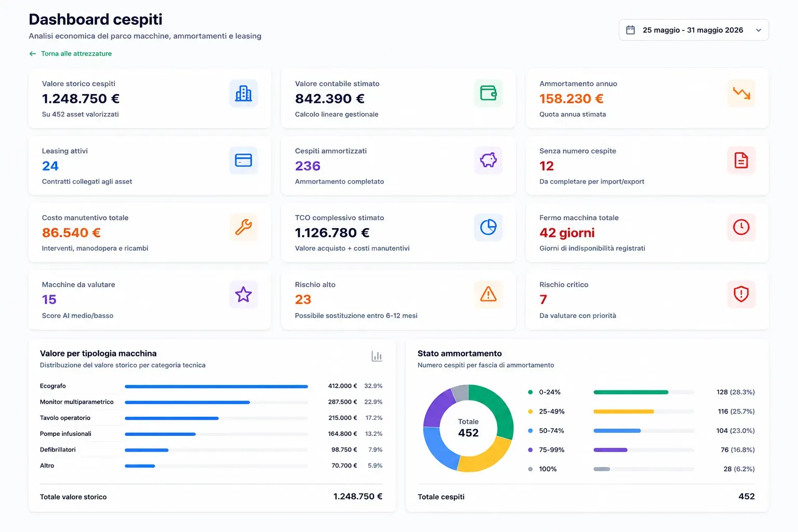
Task: Click the back arrow icon beside Torna alle attrezzature
Action: pos(33,54)
